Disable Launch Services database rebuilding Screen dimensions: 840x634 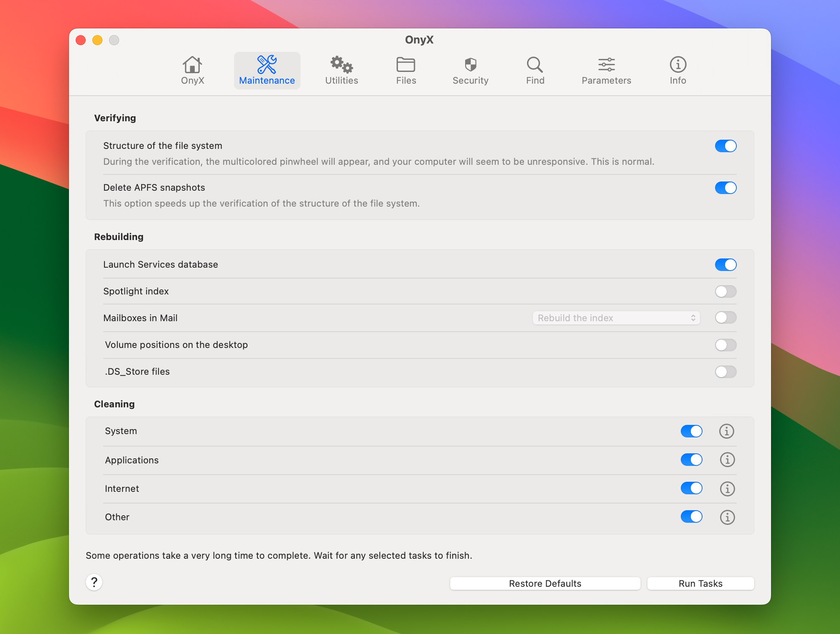click(x=725, y=265)
